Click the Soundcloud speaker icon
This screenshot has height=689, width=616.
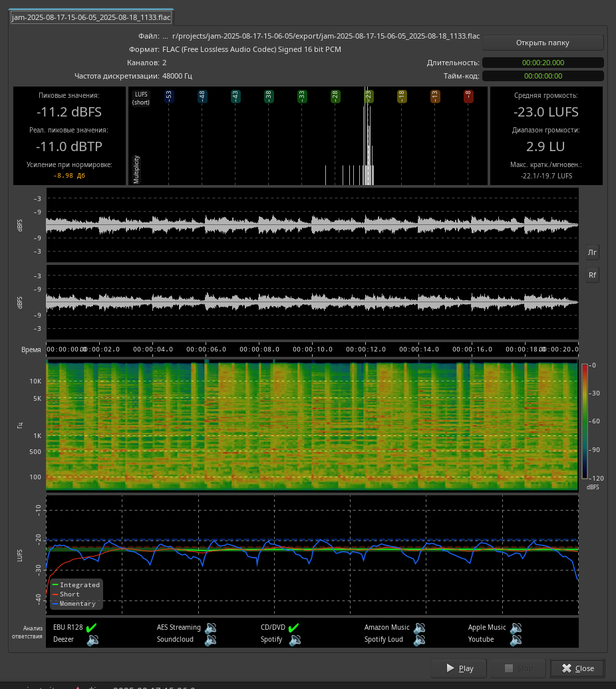tap(211, 640)
